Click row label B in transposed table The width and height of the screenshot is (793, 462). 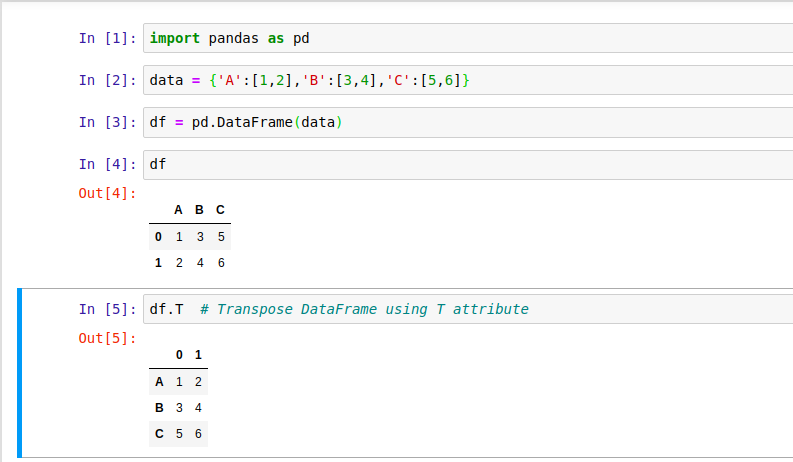coord(159,408)
